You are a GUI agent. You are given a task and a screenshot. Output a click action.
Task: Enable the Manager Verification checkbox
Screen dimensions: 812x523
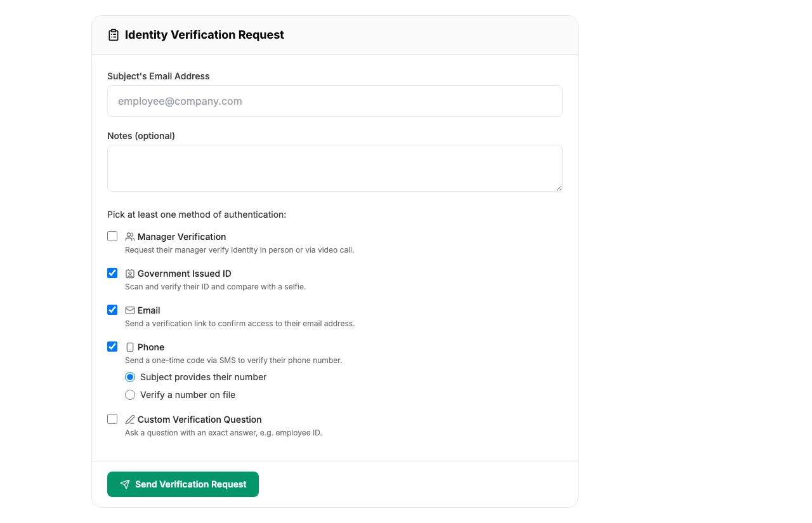[112, 236]
